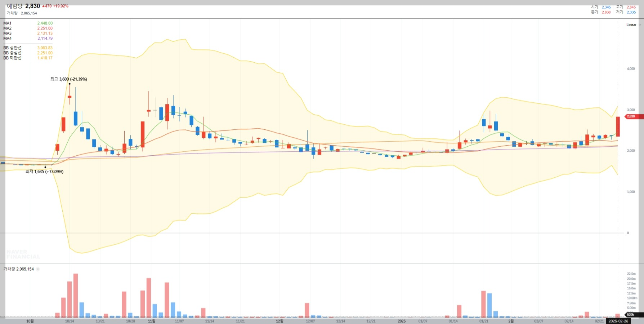Click the 01/14 date on time axis
The image size is (644, 324).
(x=453, y=321)
